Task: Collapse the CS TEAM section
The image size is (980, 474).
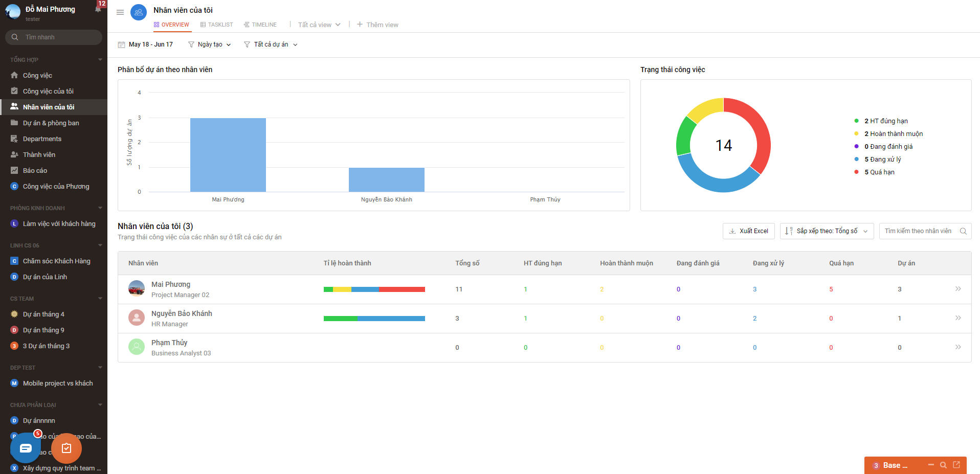Action: click(x=100, y=299)
